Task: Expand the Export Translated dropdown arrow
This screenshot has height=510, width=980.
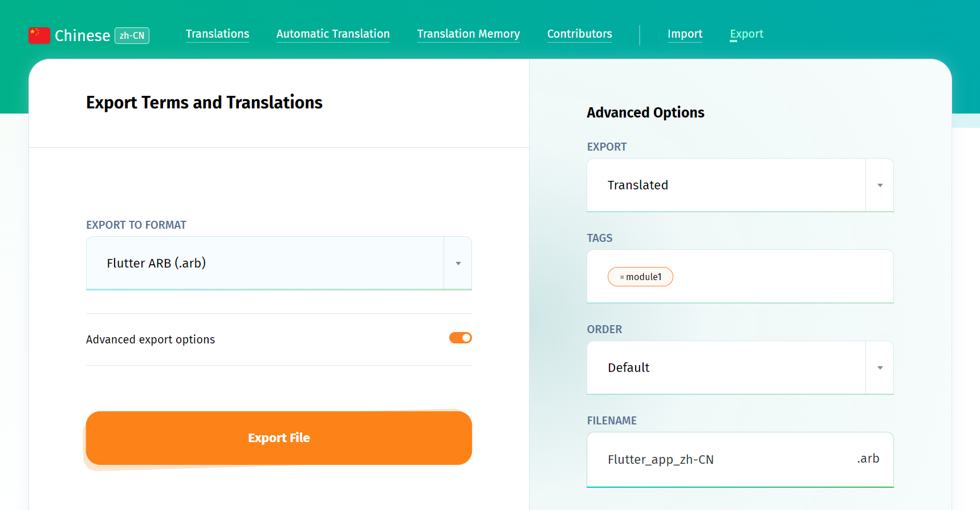Action: point(880,185)
